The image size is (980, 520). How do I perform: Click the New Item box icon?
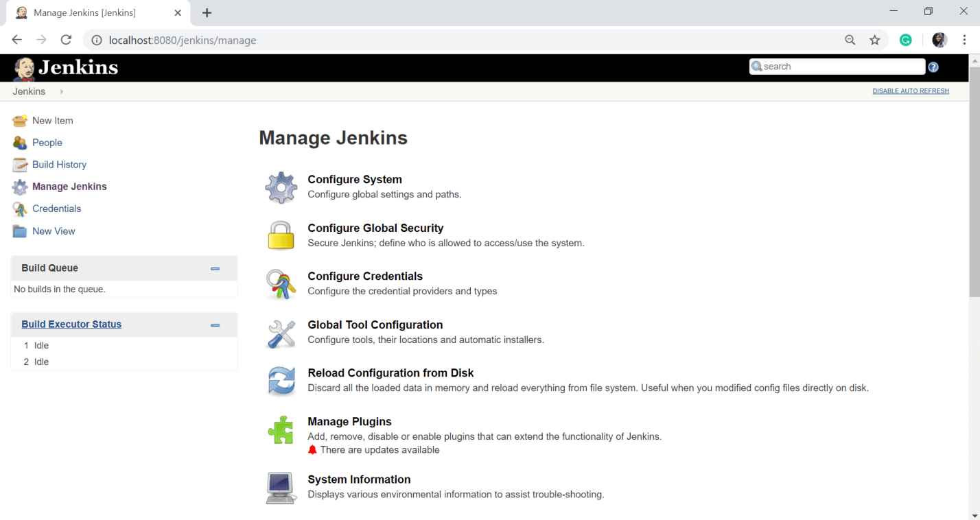pos(20,121)
